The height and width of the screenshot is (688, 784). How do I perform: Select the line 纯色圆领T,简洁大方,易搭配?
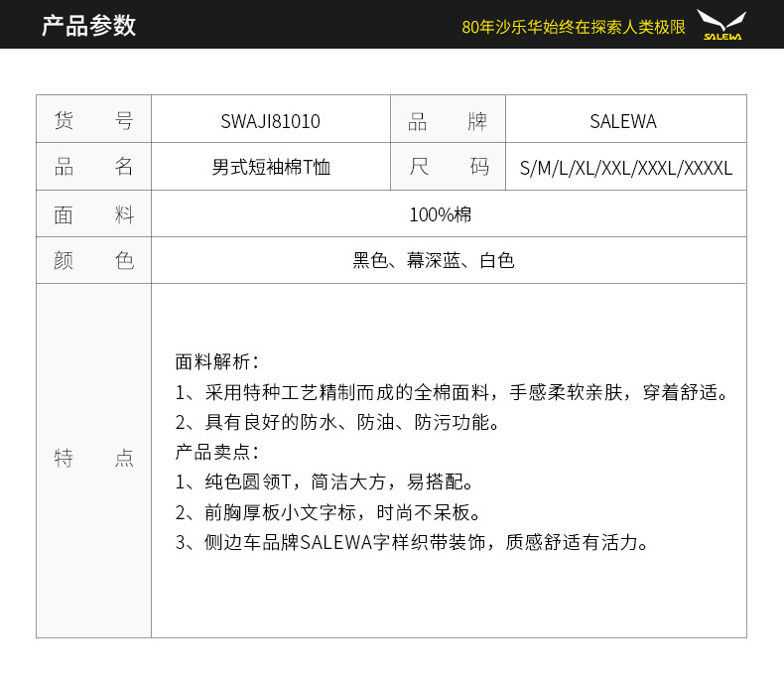click(324, 482)
